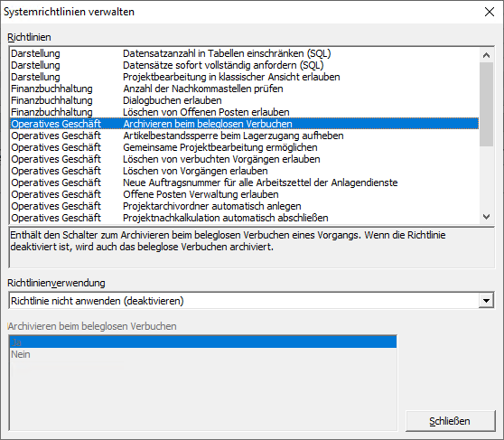Select 'Gemeinsame Projektbearbeitung ermöglichen' row

244,147
